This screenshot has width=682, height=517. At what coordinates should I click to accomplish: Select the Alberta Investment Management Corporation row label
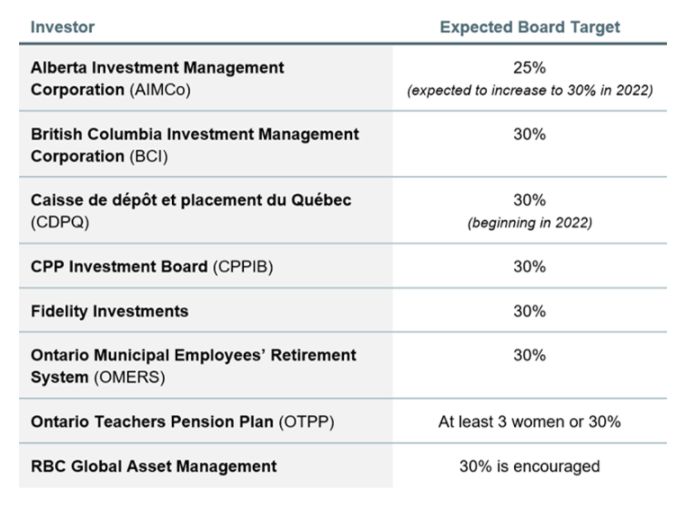pos(157,78)
